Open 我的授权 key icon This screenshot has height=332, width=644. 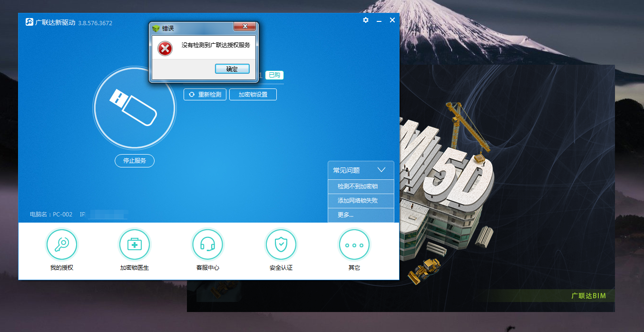coord(61,244)
